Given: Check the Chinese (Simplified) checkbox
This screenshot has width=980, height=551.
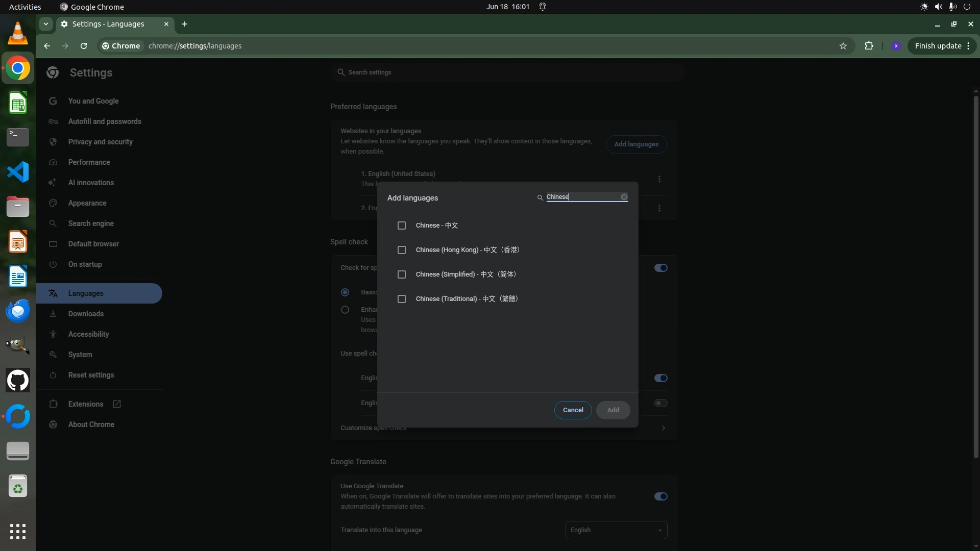Looking at the screenshot, I should click(402, 274).
